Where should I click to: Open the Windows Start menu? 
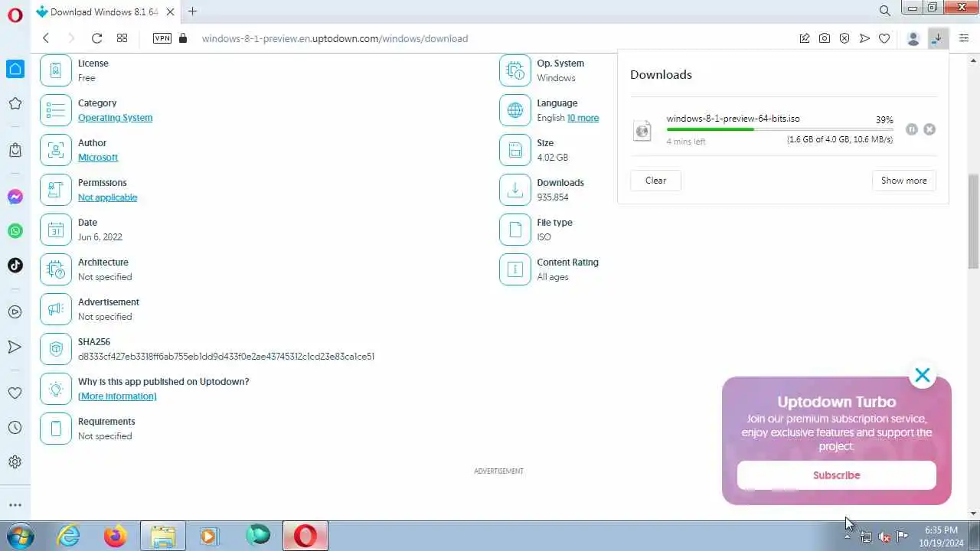click(x=18, y=536)
